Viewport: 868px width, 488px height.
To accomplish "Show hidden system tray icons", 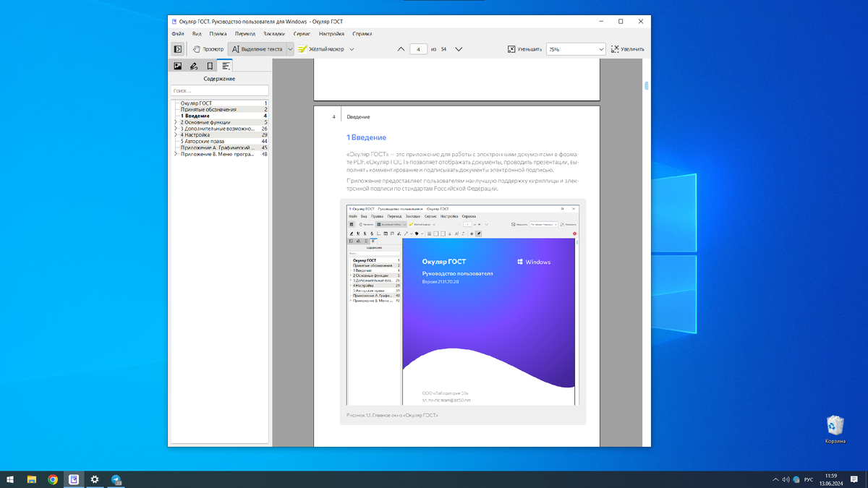I will pyautogui.click(x=775, y=479).
